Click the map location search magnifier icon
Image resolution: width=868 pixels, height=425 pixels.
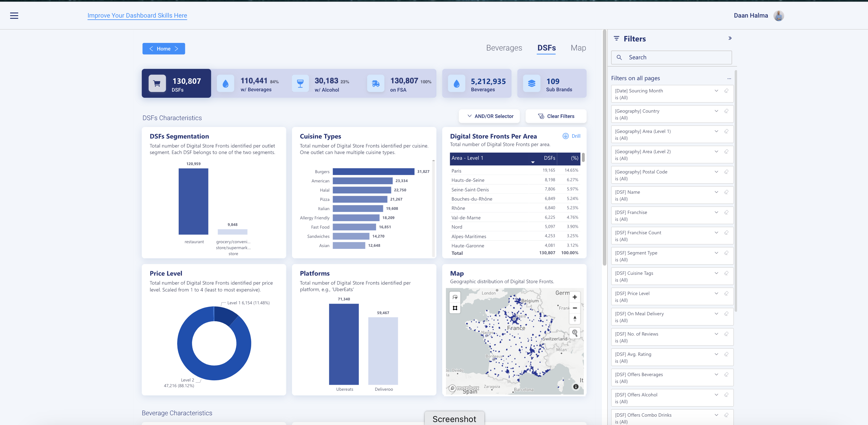(x=574, y=333)
